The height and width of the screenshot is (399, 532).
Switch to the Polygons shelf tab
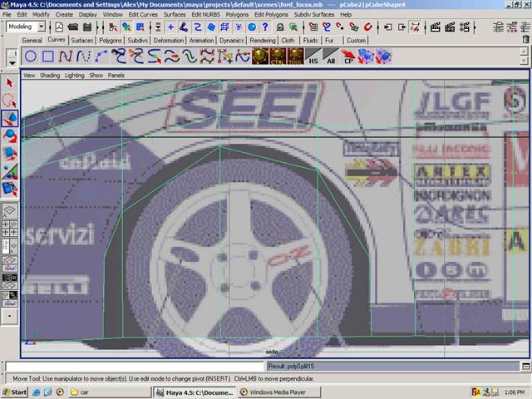pyautogui.click(x=111, y=40)
